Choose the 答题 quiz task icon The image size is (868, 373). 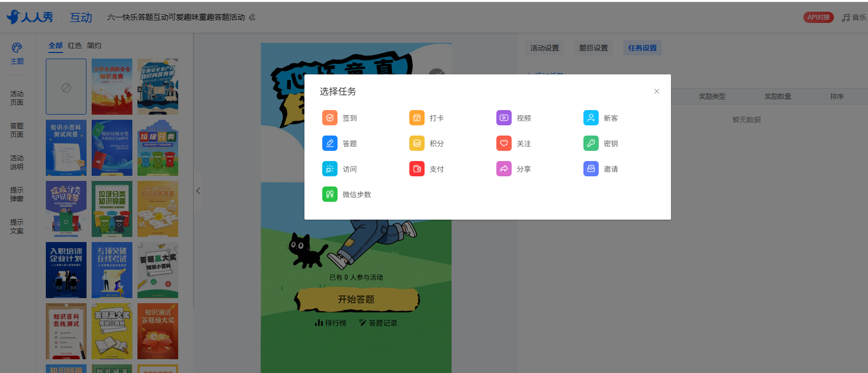tap(330, 143)
